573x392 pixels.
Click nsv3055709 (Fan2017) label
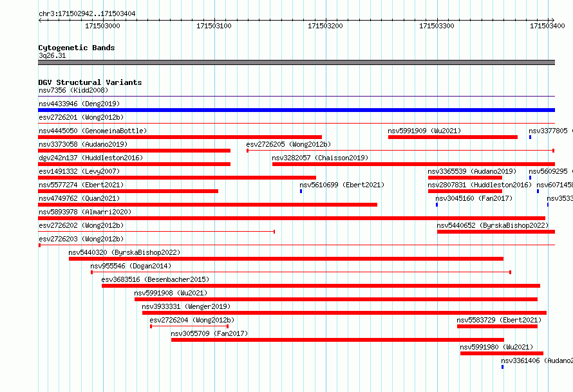209,333
